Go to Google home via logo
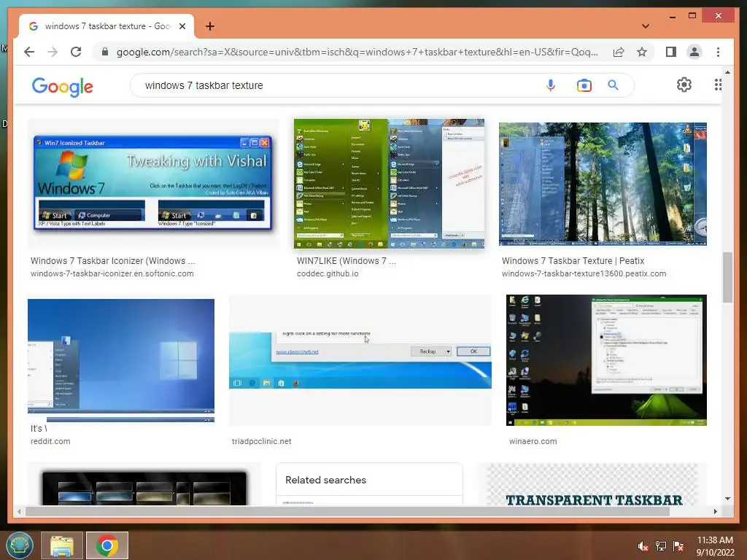Viewport: 747px width, 560px height. point(63,87)
